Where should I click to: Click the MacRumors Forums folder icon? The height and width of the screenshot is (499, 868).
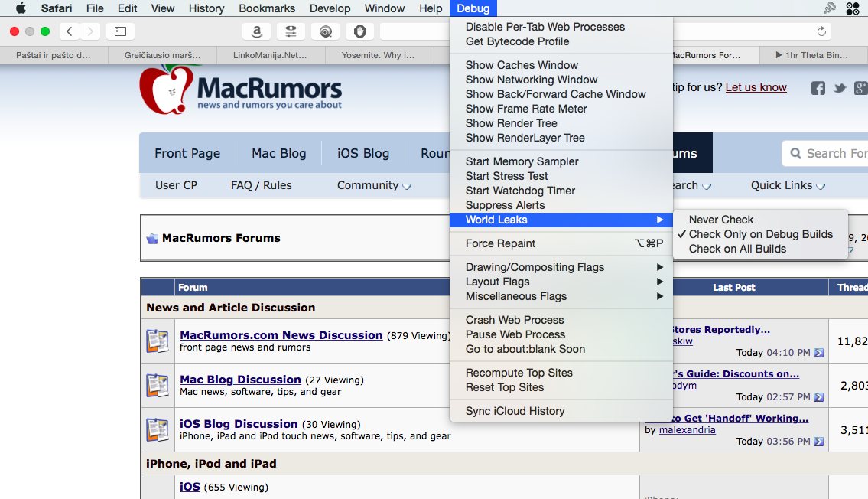[152, 239]
